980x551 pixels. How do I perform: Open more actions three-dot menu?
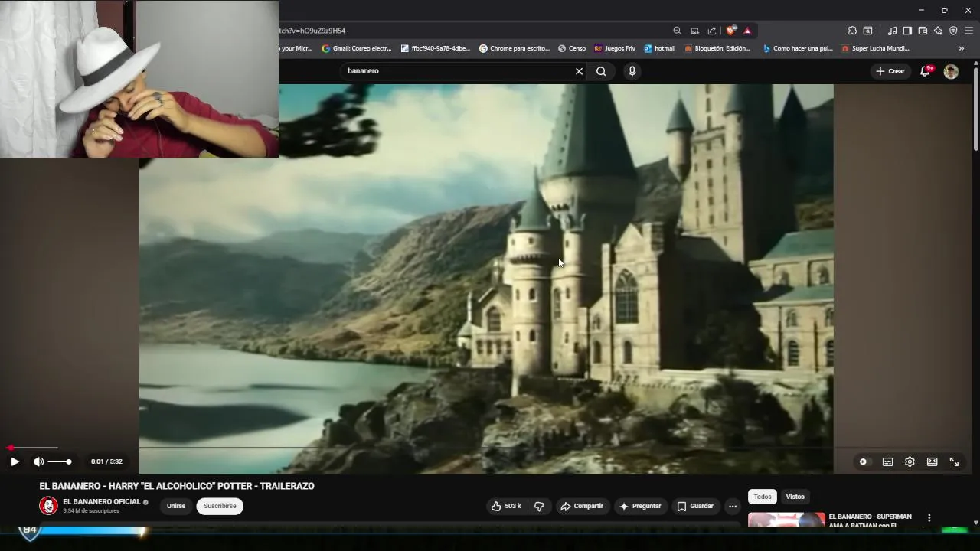733,506
